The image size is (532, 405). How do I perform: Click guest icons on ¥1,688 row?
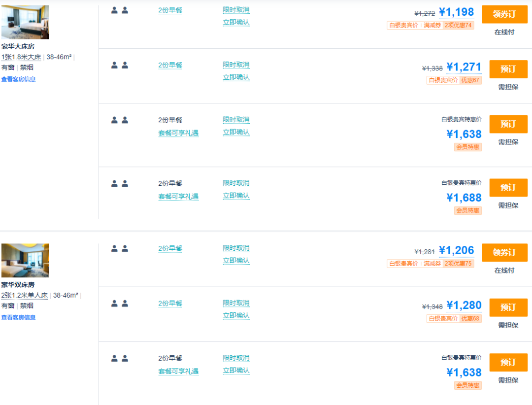click(x=120, y=184)
